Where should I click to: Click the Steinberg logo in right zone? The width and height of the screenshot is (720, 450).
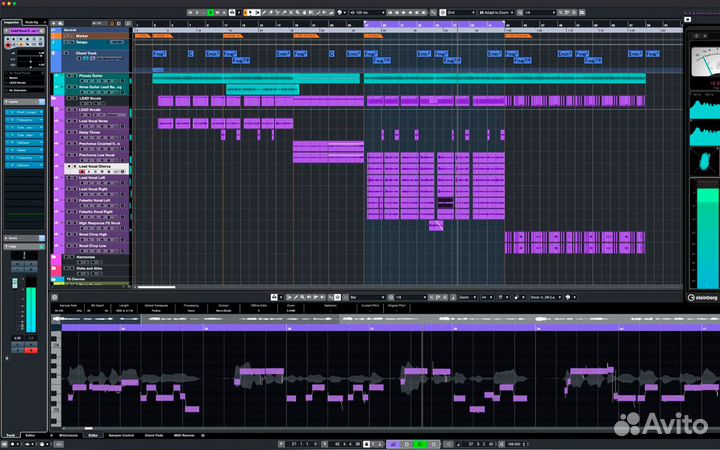coord(703,298)
